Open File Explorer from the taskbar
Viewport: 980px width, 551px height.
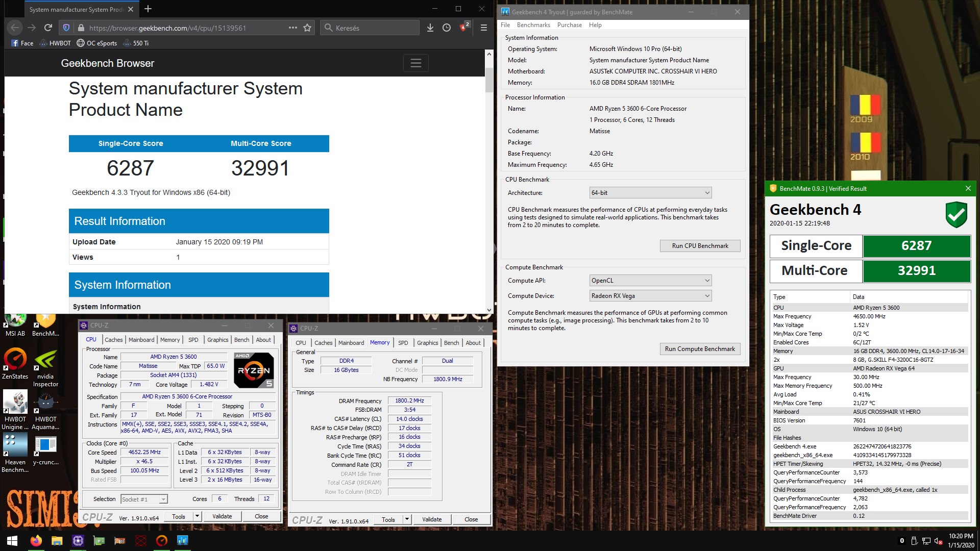57,540
